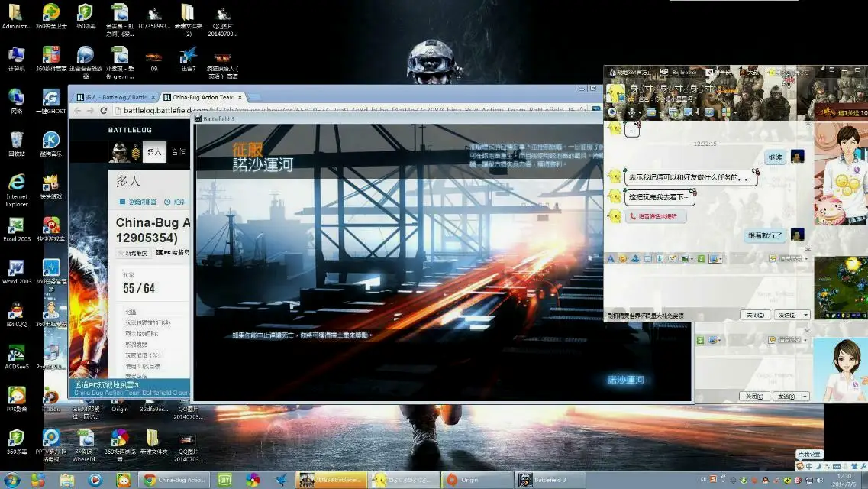Click the 跟着就行了 chat bubble
This screenshot has height=489, width=868.
[x=765, y=235]
